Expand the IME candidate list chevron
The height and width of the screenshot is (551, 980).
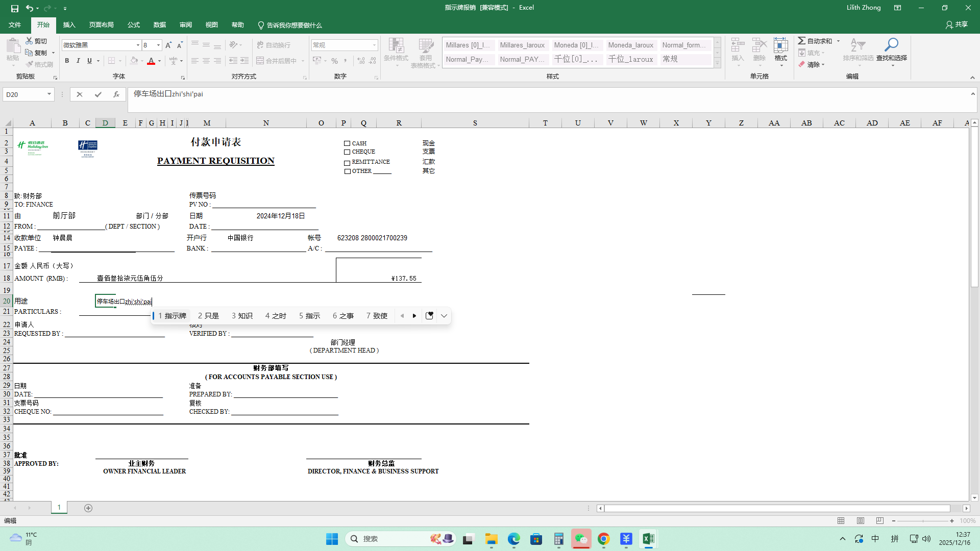[444, 316]
